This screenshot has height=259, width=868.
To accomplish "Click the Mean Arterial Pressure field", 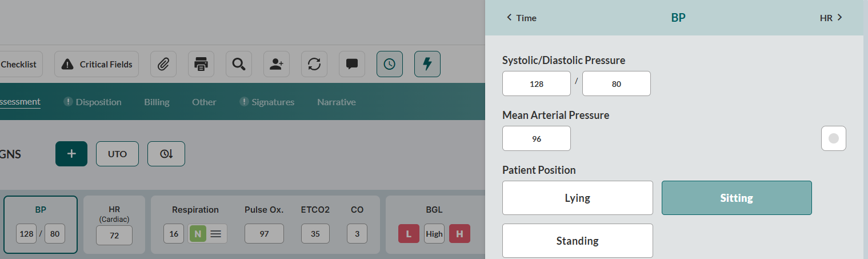I will (x=536, y=138).
